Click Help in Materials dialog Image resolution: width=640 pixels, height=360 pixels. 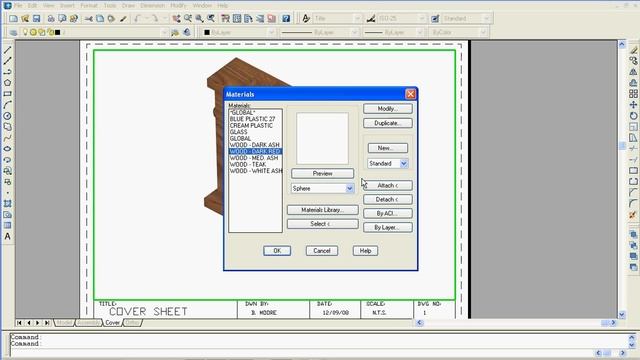click(365, 251)
